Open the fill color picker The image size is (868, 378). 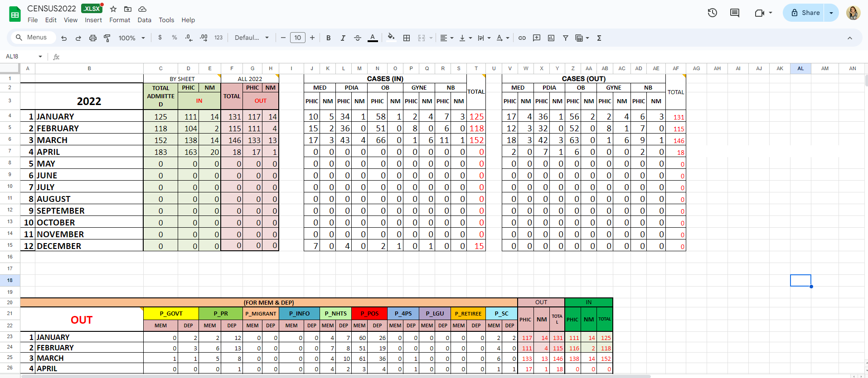point(391,38)
